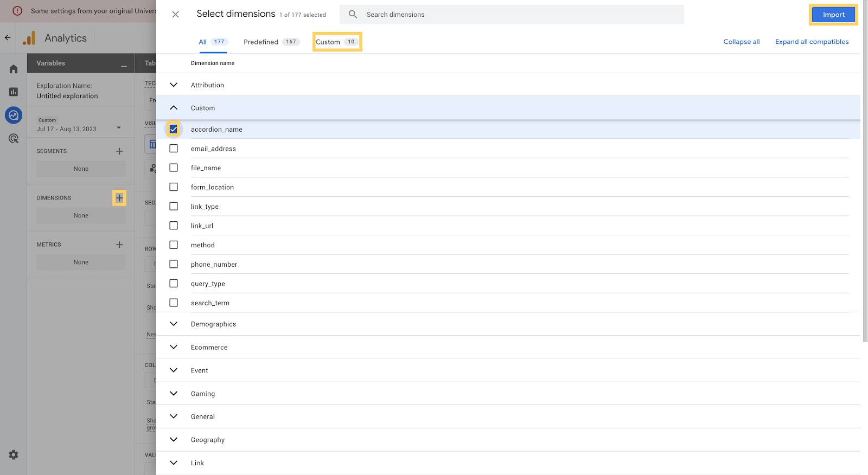Open the Explore icon in sidebar

[14, 115]
